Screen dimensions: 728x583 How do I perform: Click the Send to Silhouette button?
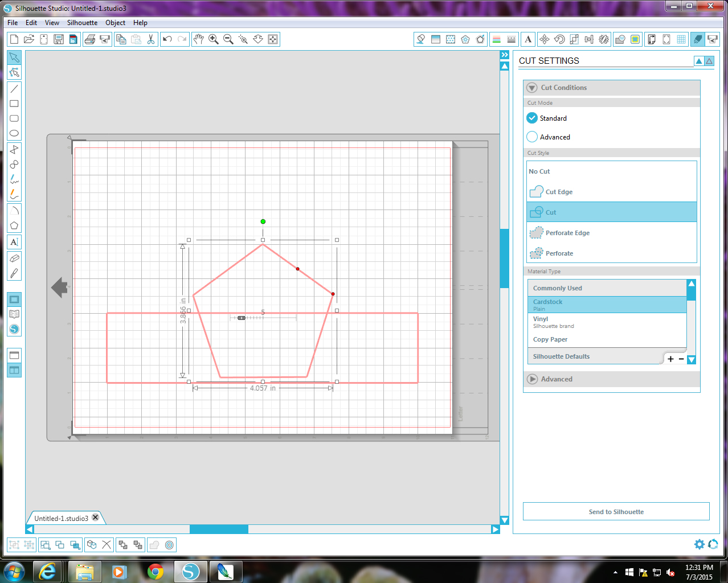[x=616, y=512]
